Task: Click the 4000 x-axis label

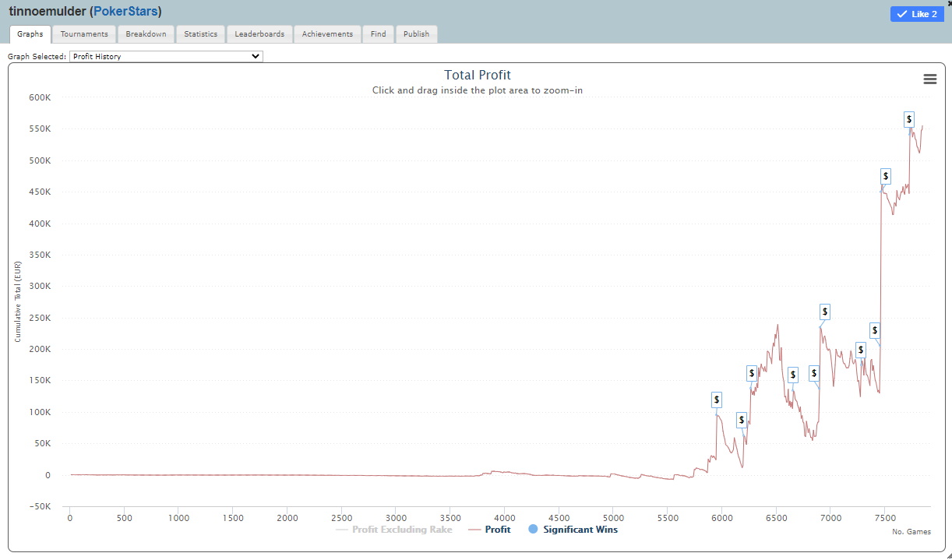Action: click(505, 518)
